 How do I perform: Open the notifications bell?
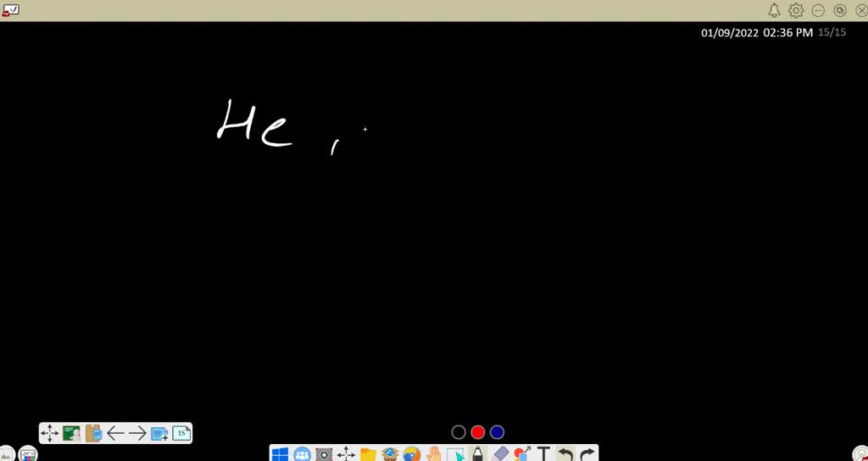774,10
